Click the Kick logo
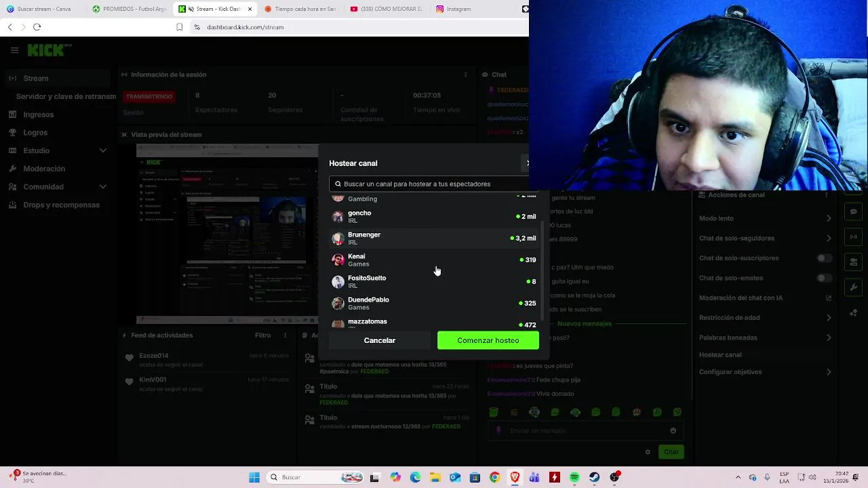The width and height of the screenshot is (868, 488). [x=48, y=49]
